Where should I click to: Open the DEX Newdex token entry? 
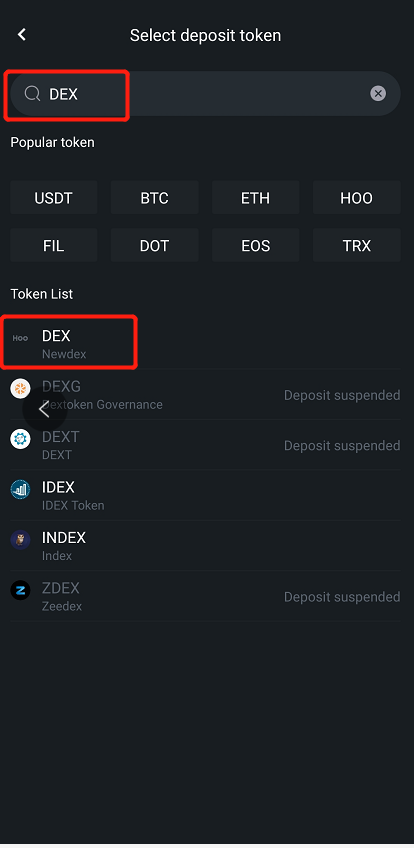[205, 344]
